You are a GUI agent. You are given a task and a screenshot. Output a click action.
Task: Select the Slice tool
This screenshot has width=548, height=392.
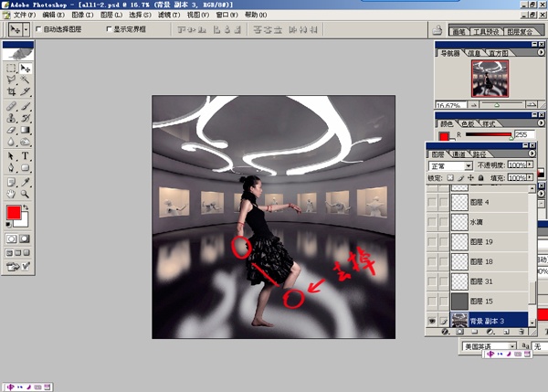pyautogui.click(x=25, y=91)
